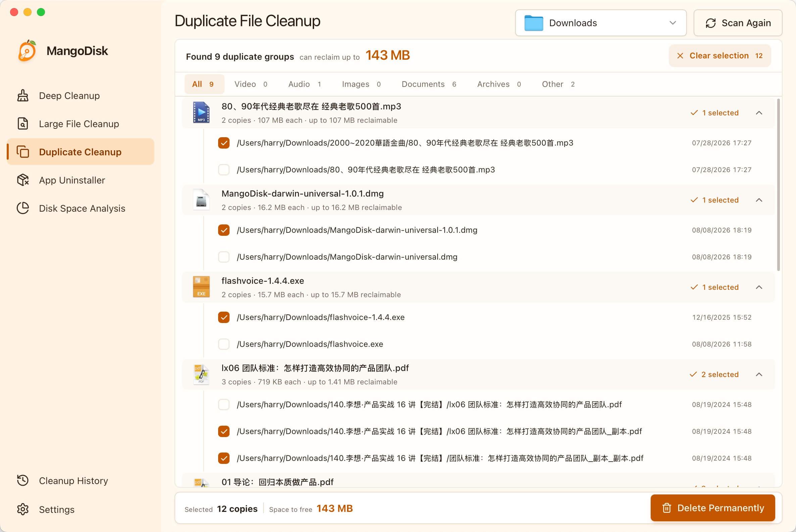Open App Uninstaller section
Screen dimensions: 796x532
coord(81,180)
